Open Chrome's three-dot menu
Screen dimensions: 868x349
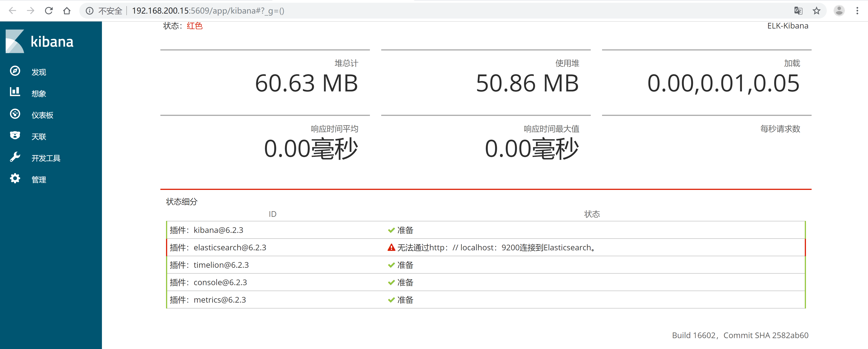click(x=857, y=11)
